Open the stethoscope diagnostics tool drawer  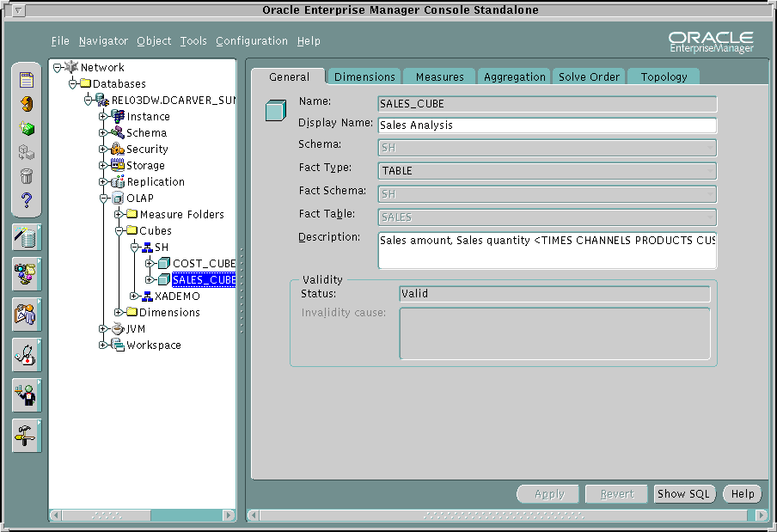27,355
